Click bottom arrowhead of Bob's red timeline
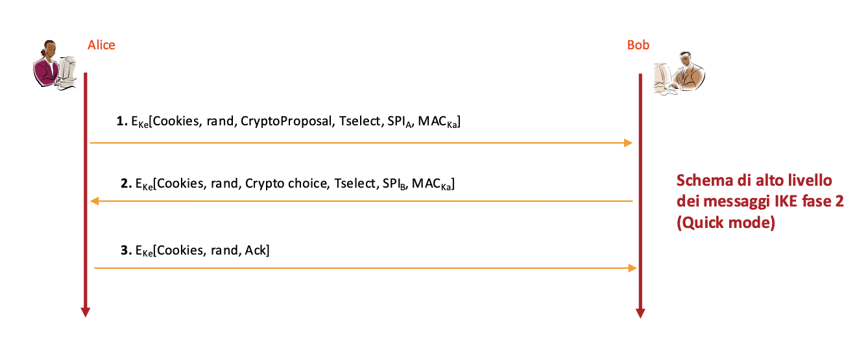The image size is (868, 339). pyautogui.click(x=640, y=314)
